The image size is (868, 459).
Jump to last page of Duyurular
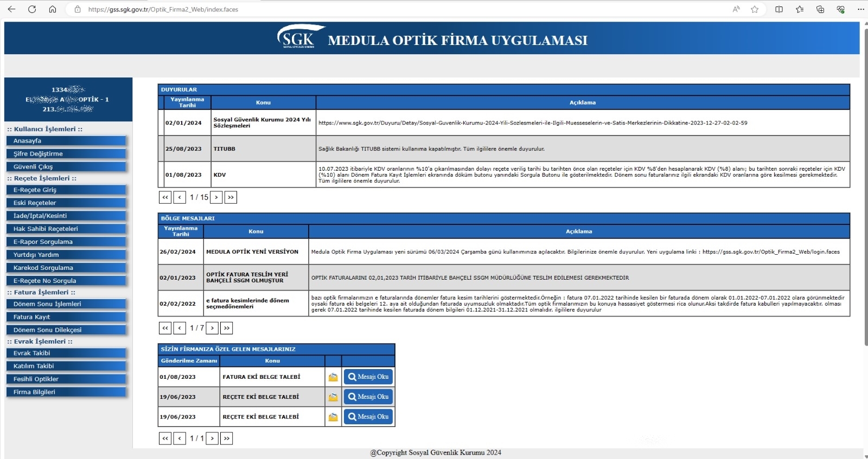[231, 197]
